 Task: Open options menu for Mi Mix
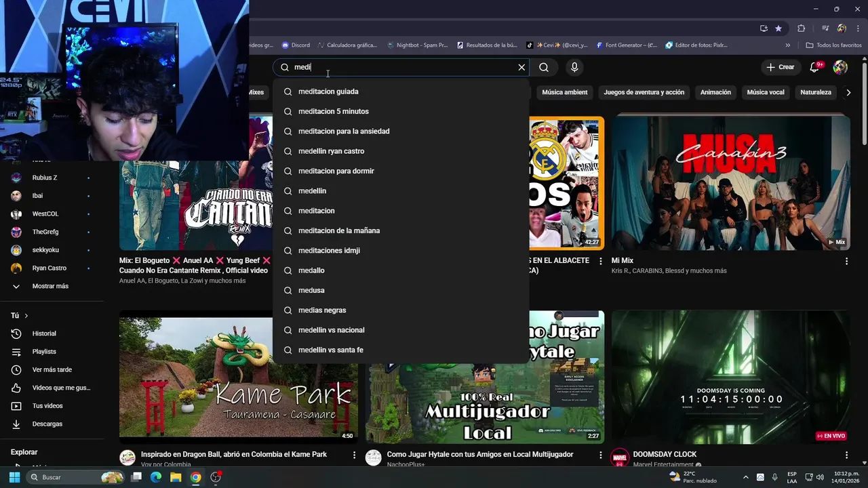846,261
